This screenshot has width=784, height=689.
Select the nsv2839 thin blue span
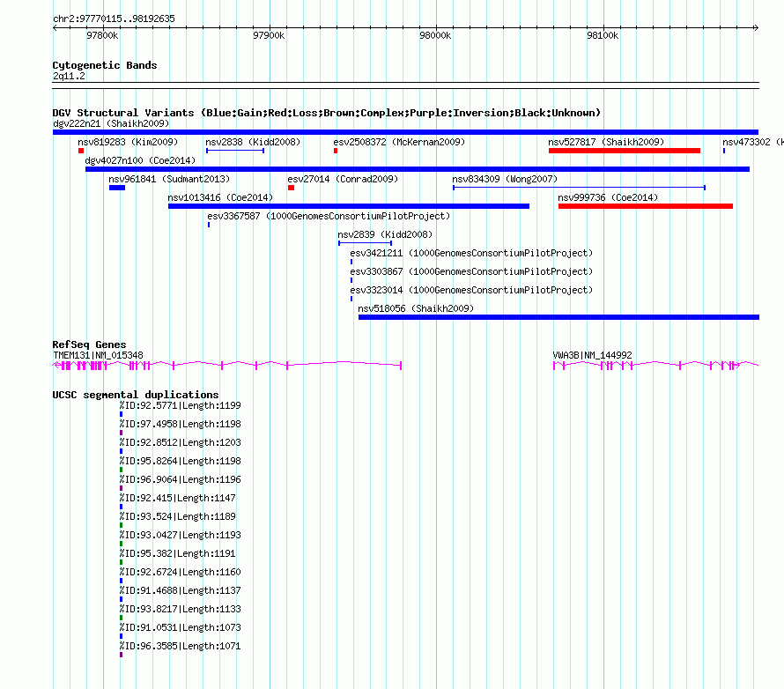[365, 243]
